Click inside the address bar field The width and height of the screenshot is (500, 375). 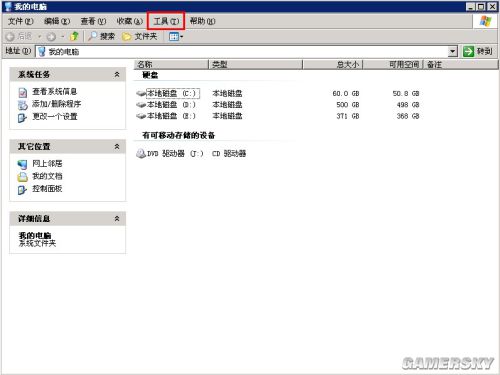[x=242, y=52]
